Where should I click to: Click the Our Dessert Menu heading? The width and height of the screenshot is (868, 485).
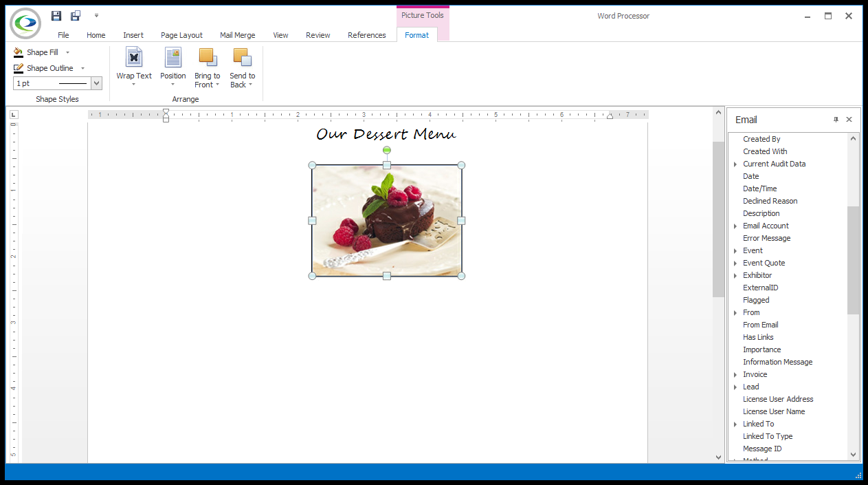click(386, 134)
